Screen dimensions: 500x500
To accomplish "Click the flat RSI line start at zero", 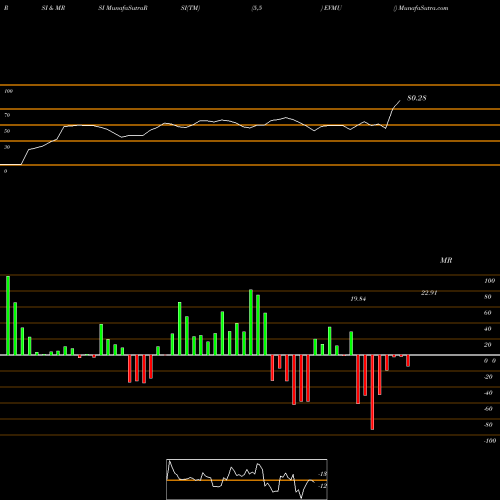I will pos(11,164).
